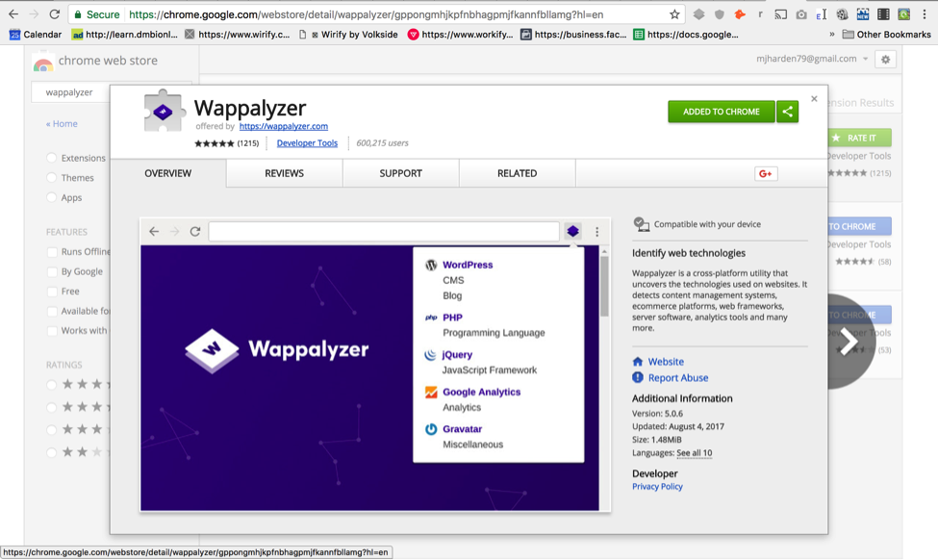Image resolution: width=938 pixels, height=560 pixels.
Task: Click the 600,215 users text
Action: (x=382, y=143)
